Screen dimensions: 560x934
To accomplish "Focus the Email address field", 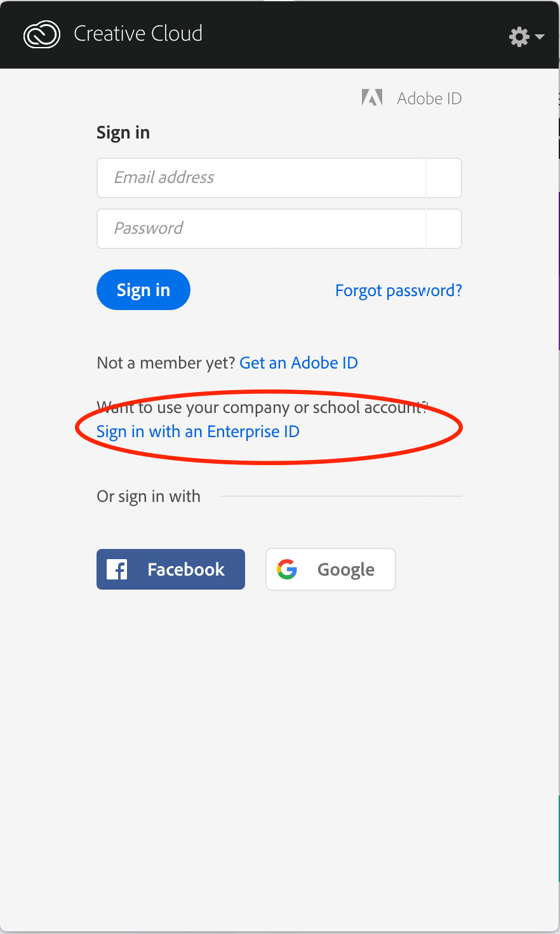I will 279,178.
